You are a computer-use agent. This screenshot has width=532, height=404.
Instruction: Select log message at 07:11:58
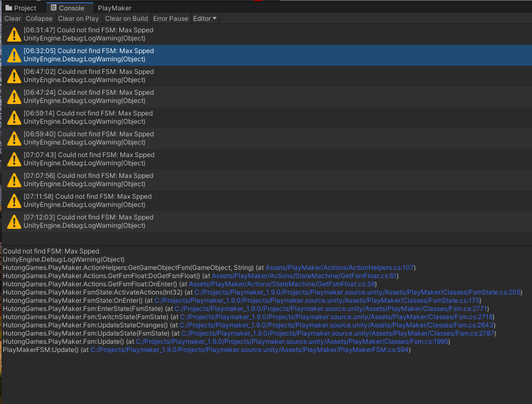[267, 201]
